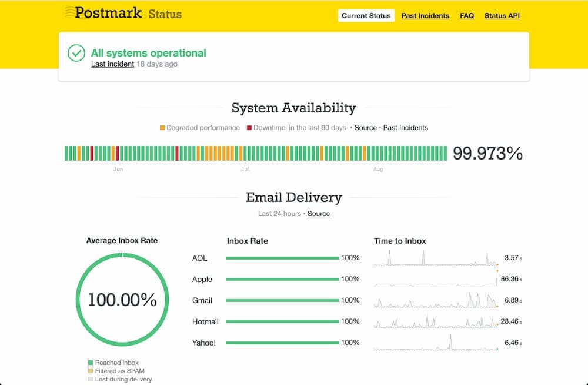Click the Hotmail inbox rate bar
This screenshot has width=588, height=385.
282,321
